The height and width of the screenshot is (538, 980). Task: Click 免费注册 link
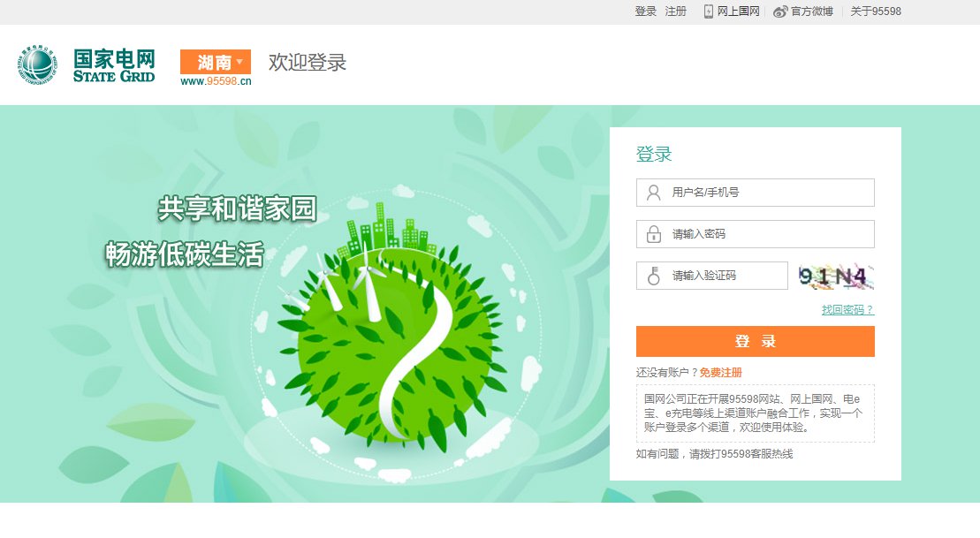tap(720, 373)
